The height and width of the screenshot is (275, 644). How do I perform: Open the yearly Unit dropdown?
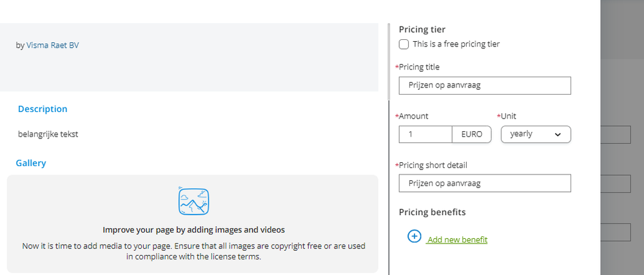coord(535,134)
